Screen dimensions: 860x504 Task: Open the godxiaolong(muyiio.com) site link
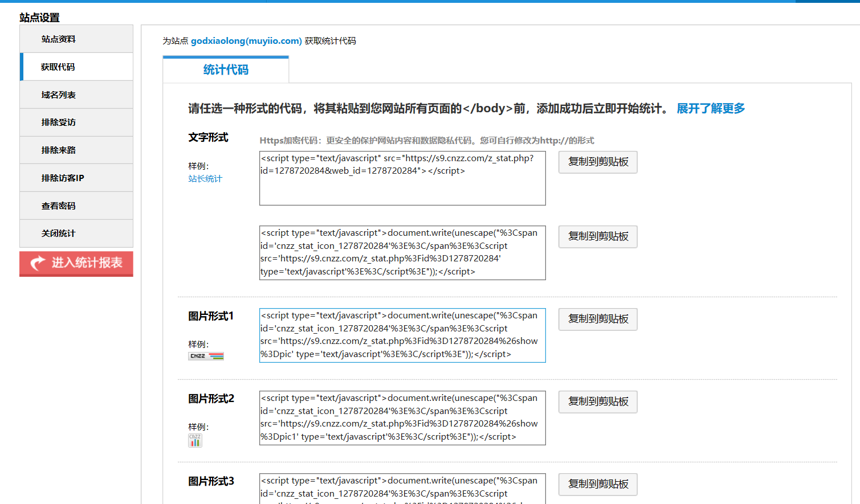click(x=246, y=41)
